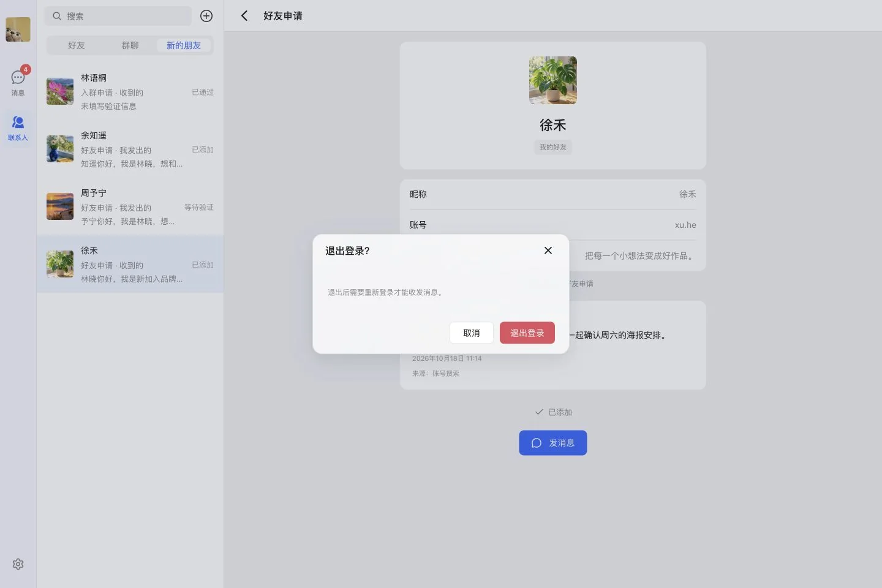This screenshot has height=588, width=882.
Task: Select the 新的朋友 tab
Action: [184, 45]
